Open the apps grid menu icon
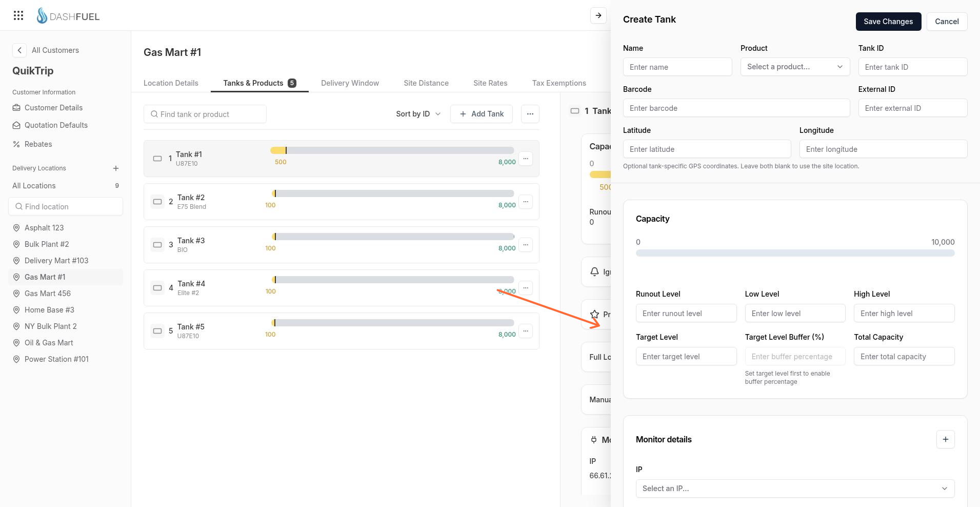The height and width of the screenshot is (507, 980). pyautogui.click(x=18, y=15)
